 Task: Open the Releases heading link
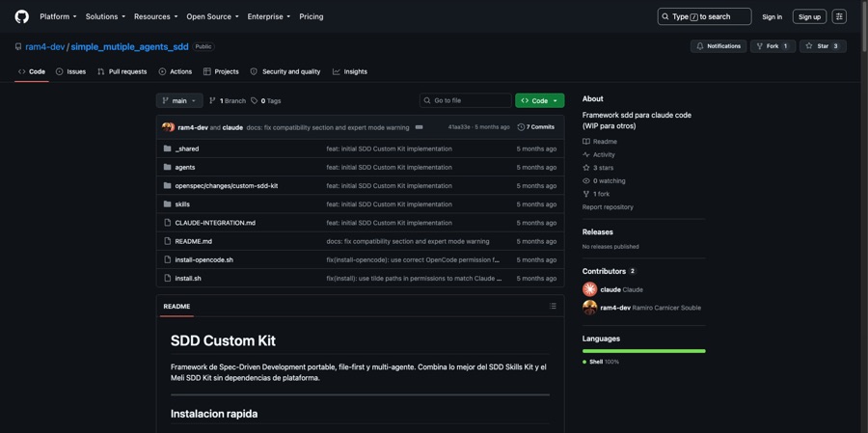(597, 232)
